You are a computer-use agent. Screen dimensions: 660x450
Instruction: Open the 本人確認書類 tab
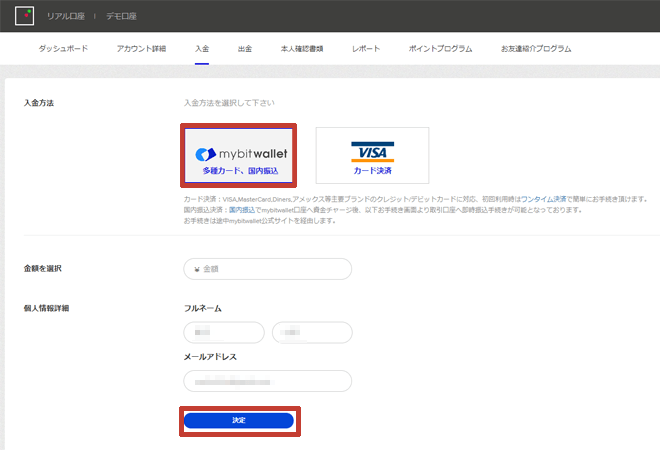coord(302,48)
